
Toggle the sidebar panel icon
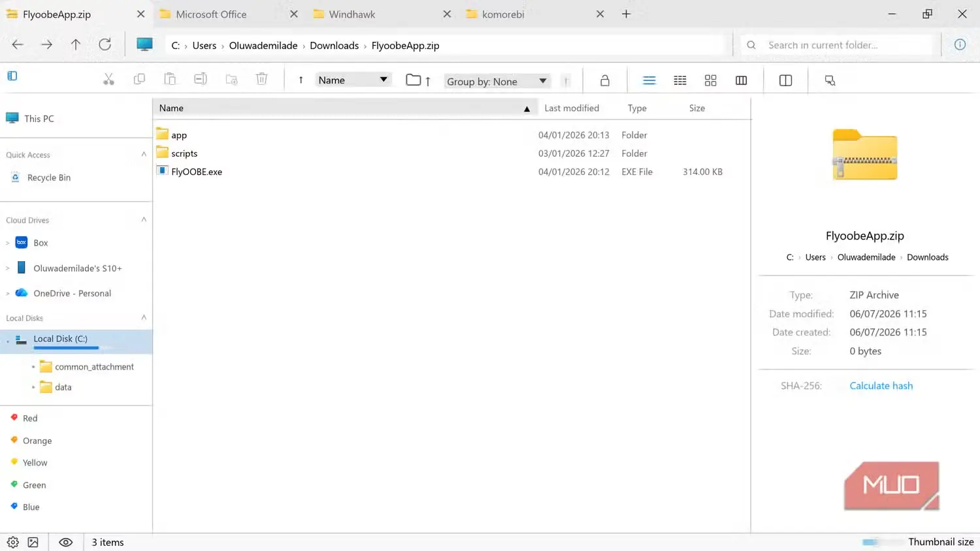pyautogui.click(x=12, y=76)
